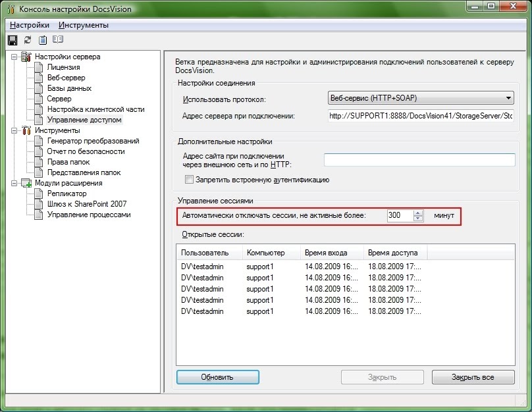Click the Модули расширения tree label
The width and height of the screenshot is (532, 412).
click(68, 183)
